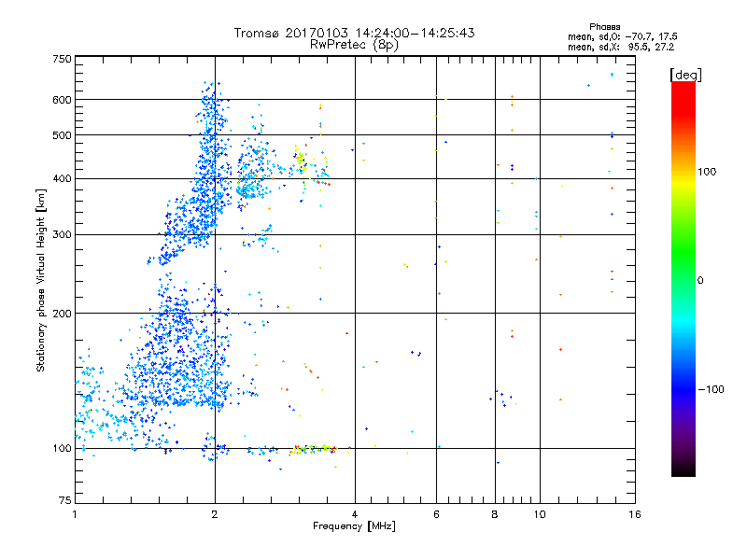The height and width of the screenshot is (560, 747).
Task: Click the y-axis '500' tick label
Action: [x=63, y=135]
